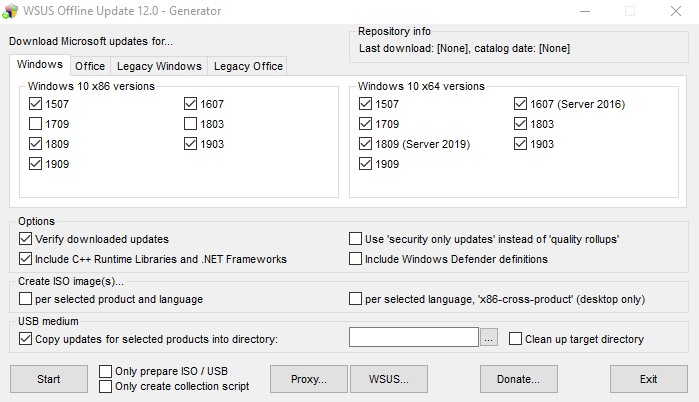The height and width of the screenshot is (402, 699).
Task: Click the Donate... button
Action: pos(518,379)
